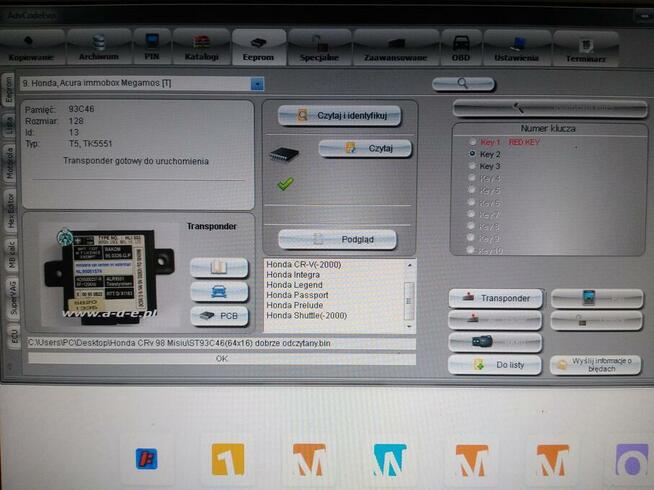
Task: Click the Transponder button
Action: tap(495, 298)
